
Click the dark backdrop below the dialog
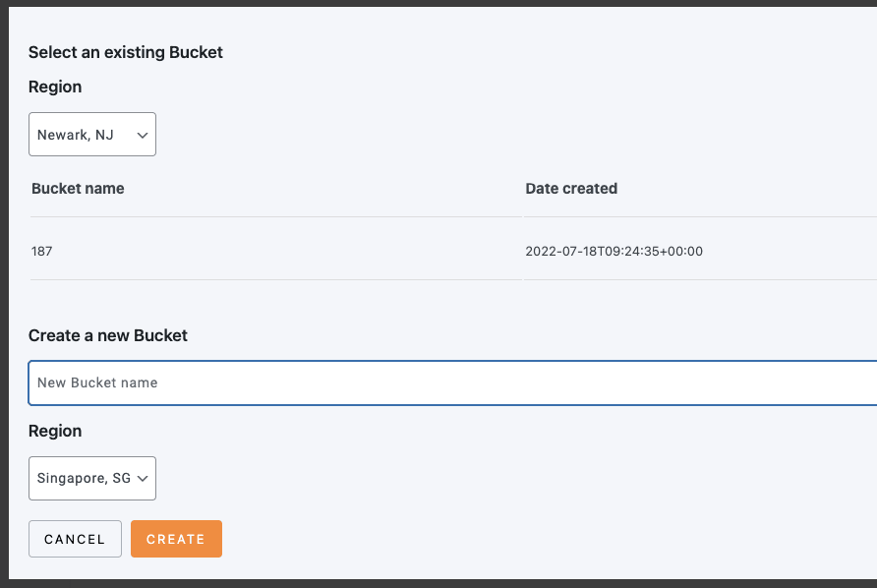438,583
